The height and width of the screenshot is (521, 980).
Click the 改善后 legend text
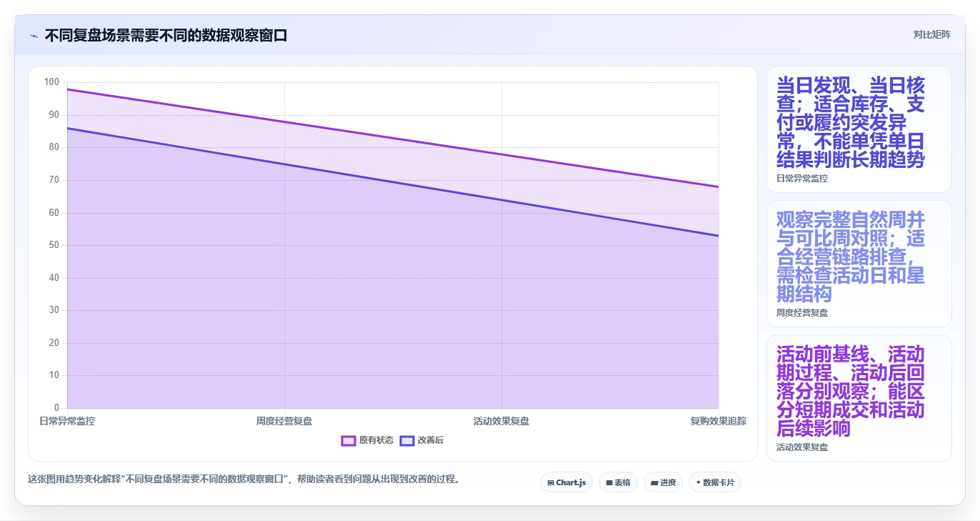431,440
